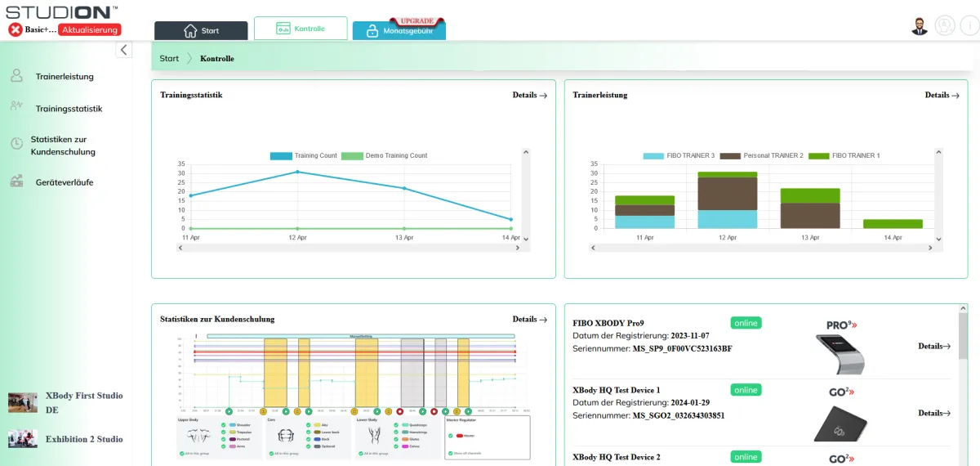Click left arrow of Trainerleistung horizontal scrollbar
980x466 pixels.
[x=594, y=247]
